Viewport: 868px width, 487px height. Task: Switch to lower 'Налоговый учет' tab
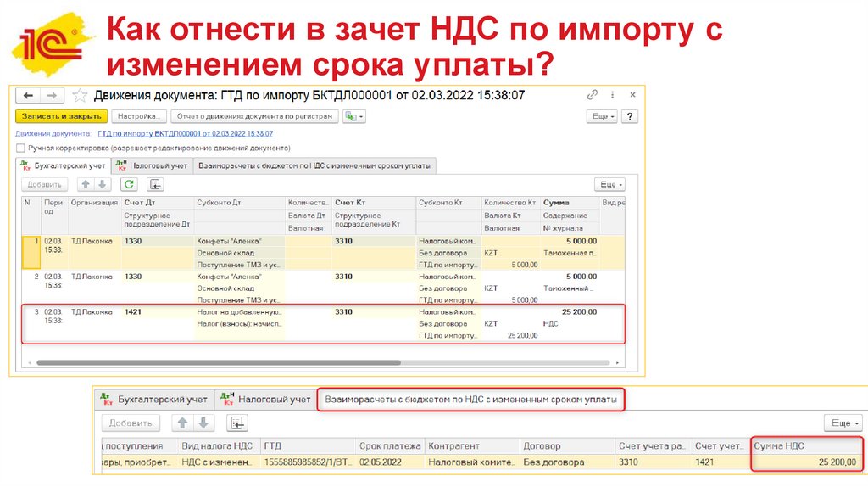[x=266, y=400]
